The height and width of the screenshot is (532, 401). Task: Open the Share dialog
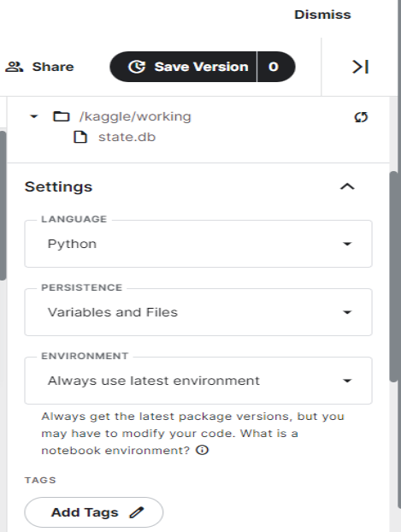39,67
